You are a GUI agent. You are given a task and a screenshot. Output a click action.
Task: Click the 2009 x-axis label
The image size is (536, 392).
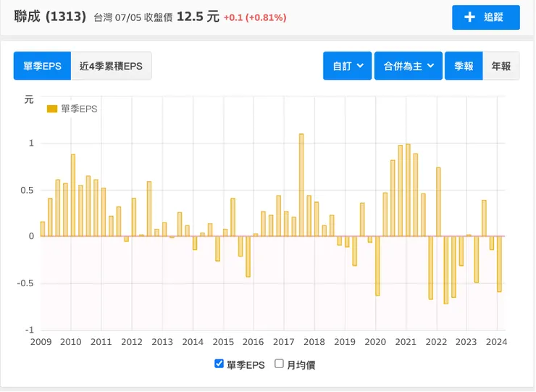click(x=41, y=342)
